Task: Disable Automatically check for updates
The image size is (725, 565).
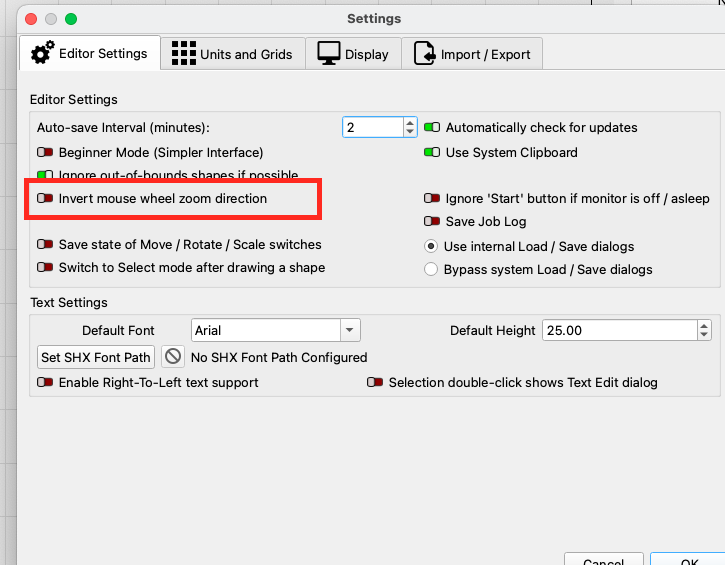Action: [x=432, y=128]
